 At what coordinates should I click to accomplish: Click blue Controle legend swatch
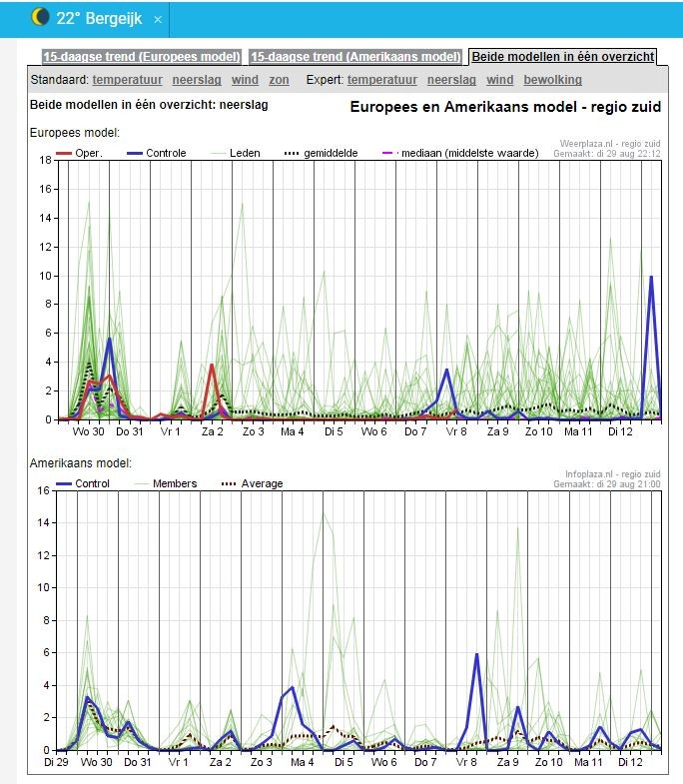click(x=134, y=153)
